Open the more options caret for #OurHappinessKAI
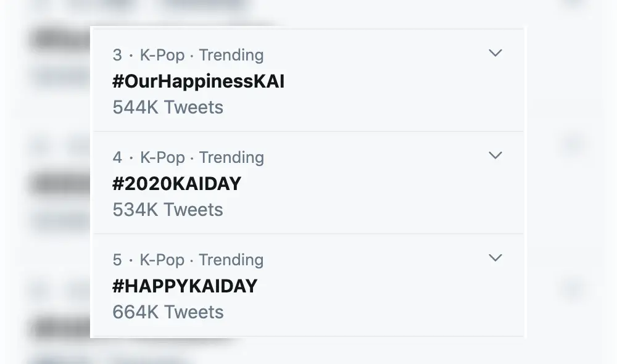Viewport: 617px width, 364px height. click(495, 54)
